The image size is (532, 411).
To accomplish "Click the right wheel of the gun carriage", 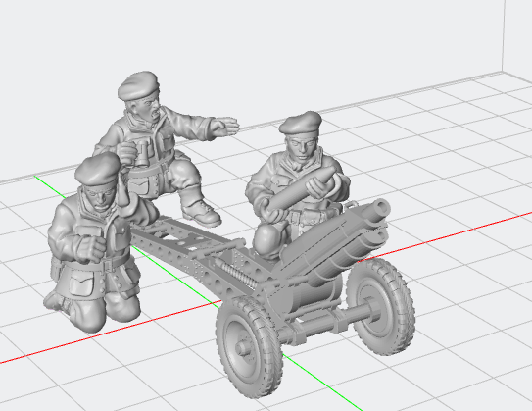I will coord(380,307).
